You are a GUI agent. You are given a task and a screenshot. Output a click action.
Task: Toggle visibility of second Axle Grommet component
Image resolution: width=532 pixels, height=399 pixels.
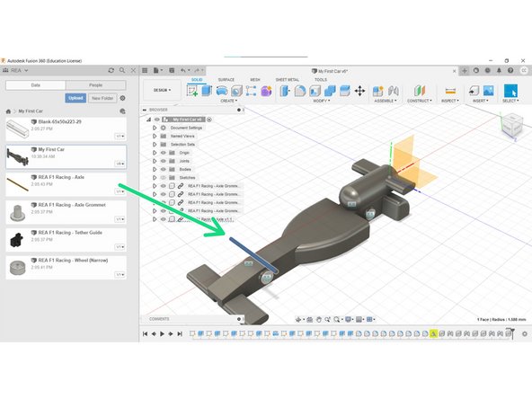(164, 194)
